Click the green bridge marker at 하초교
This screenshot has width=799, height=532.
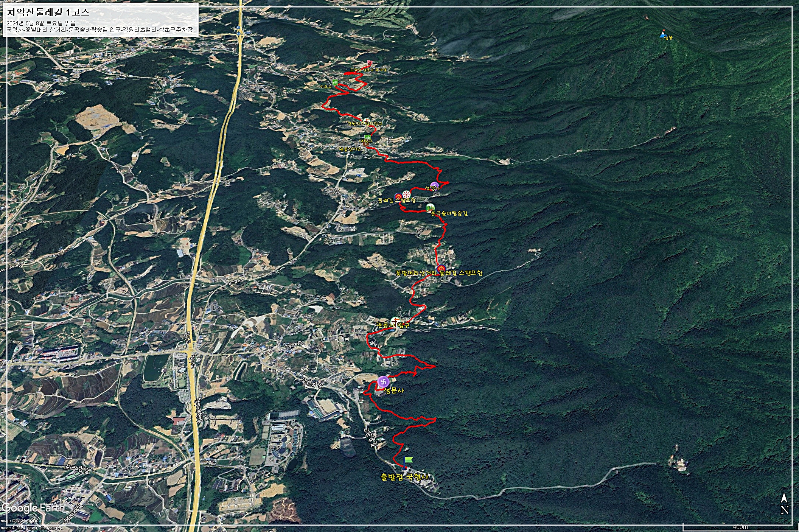[x=335, y=82]
